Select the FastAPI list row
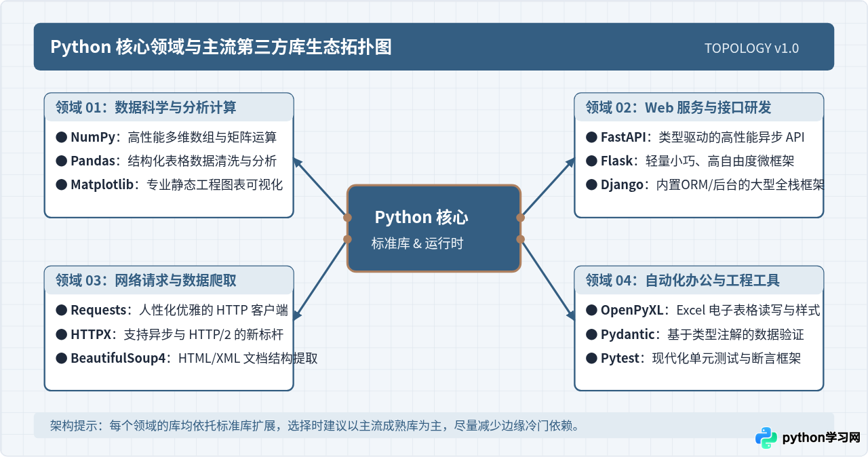 point(696,137)
